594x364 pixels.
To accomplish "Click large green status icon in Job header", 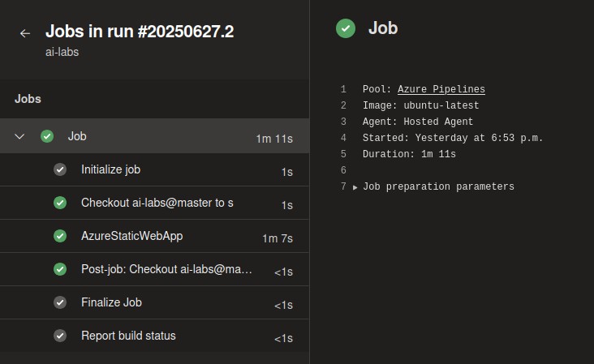I will tap(346, 28).
